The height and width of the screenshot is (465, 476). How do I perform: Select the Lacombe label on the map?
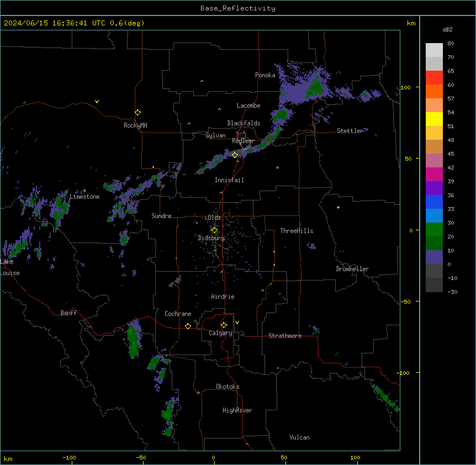(248, 105)
